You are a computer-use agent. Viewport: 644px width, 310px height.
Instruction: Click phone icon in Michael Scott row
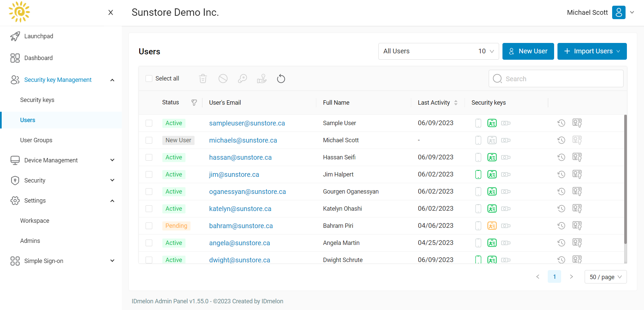coord(478,140)
